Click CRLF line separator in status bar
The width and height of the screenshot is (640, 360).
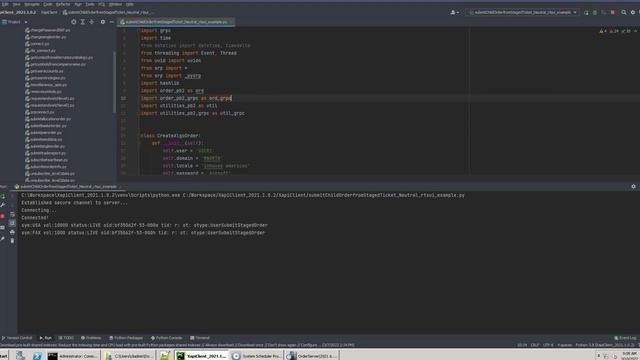tap(535, 345)
